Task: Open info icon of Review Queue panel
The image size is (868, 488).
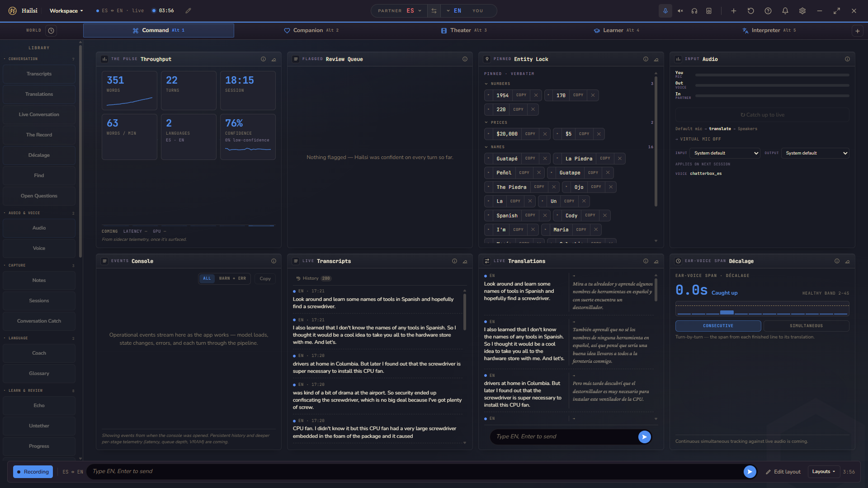Action: 465,59
